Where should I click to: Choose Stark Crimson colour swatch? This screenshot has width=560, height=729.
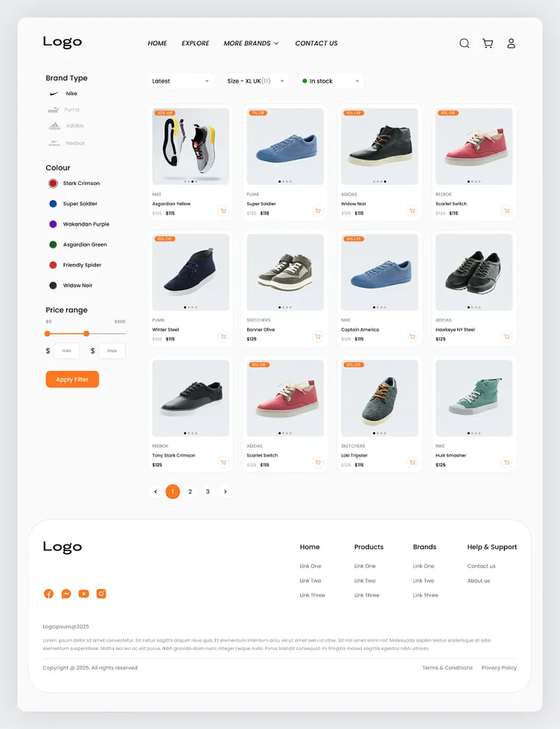point(53,183)
